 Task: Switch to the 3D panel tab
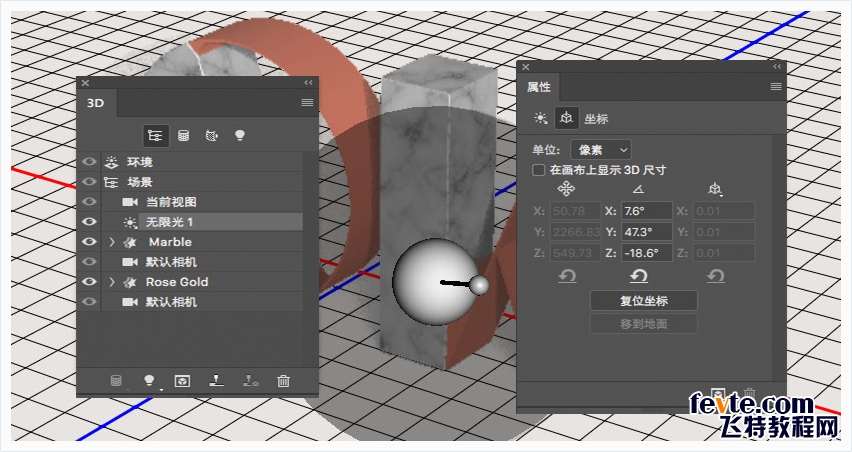tap(96, 103)
